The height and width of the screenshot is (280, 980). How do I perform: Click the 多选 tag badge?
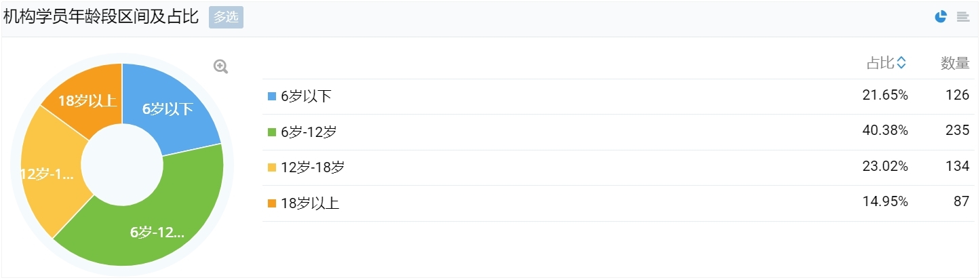tap(226, 18)
